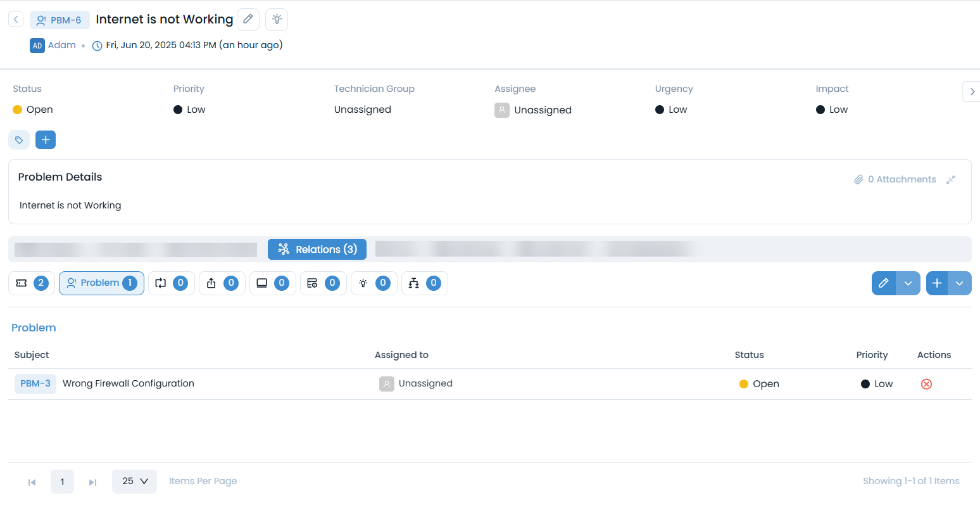
Task: Open the Relations (3) tab
Action: 317,249
